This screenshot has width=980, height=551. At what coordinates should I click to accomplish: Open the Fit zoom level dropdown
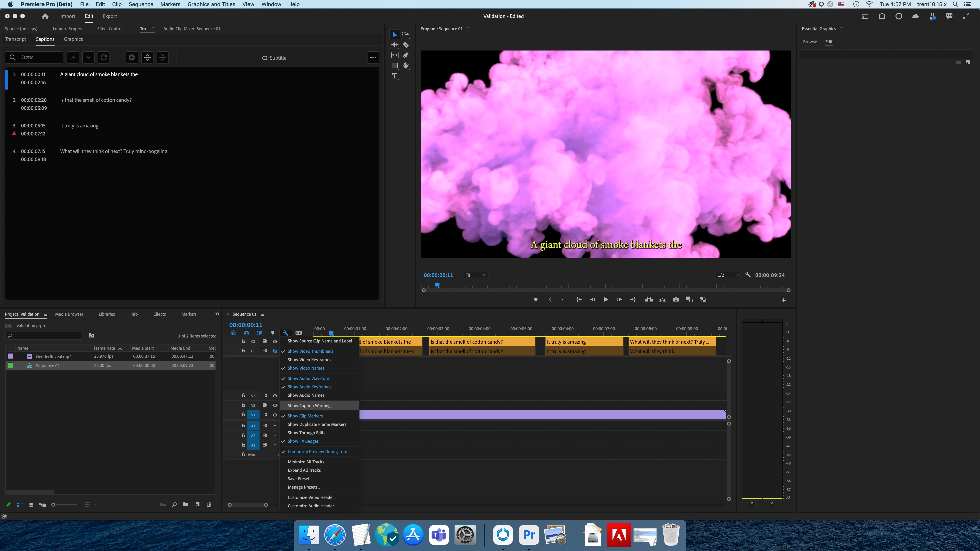click(475, 275)
